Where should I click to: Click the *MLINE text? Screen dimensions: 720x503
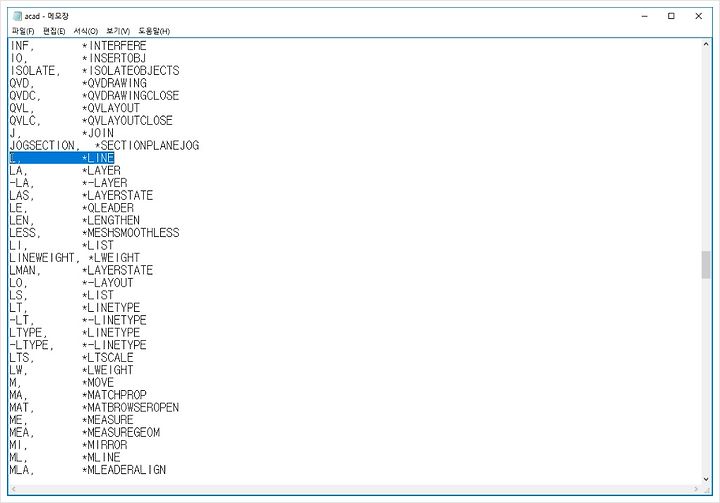tap(101, 457)
